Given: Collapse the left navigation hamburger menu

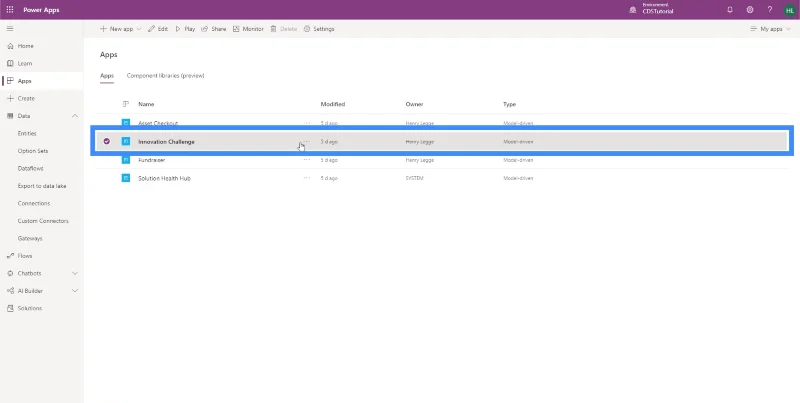Looking at the screenshot, I should click(10, 29).
